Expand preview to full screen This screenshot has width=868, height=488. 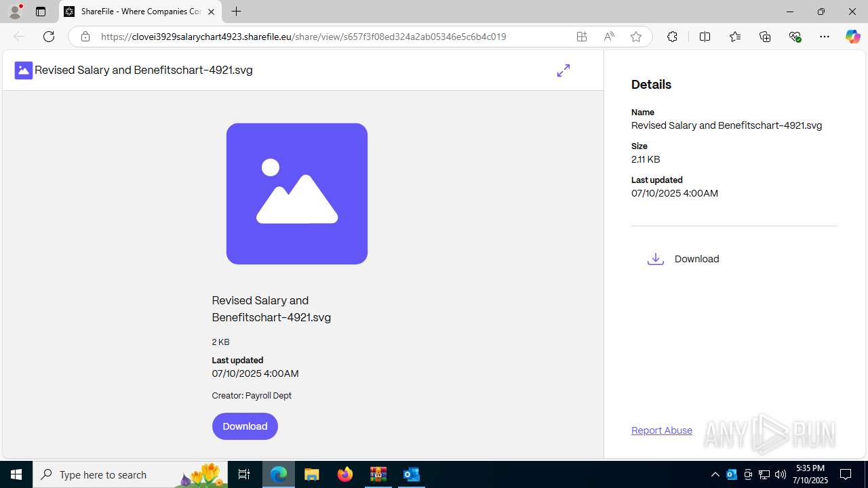point(564,70)
